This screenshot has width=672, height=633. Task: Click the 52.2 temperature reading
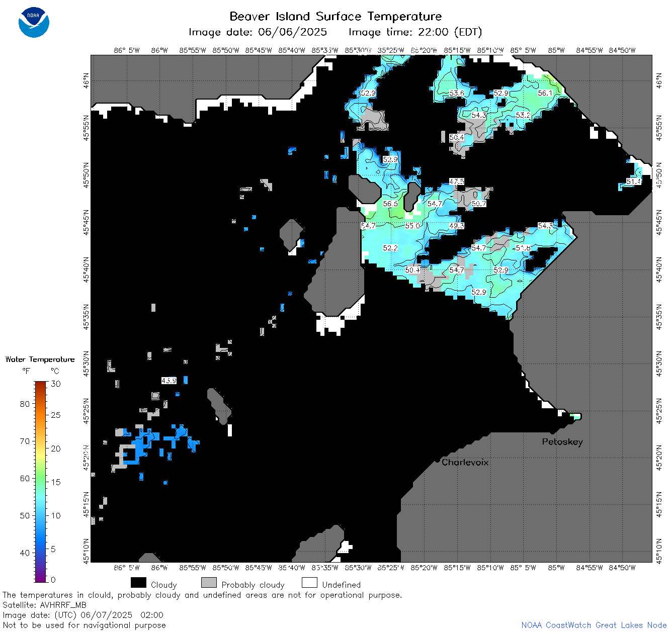coord(390,248)
